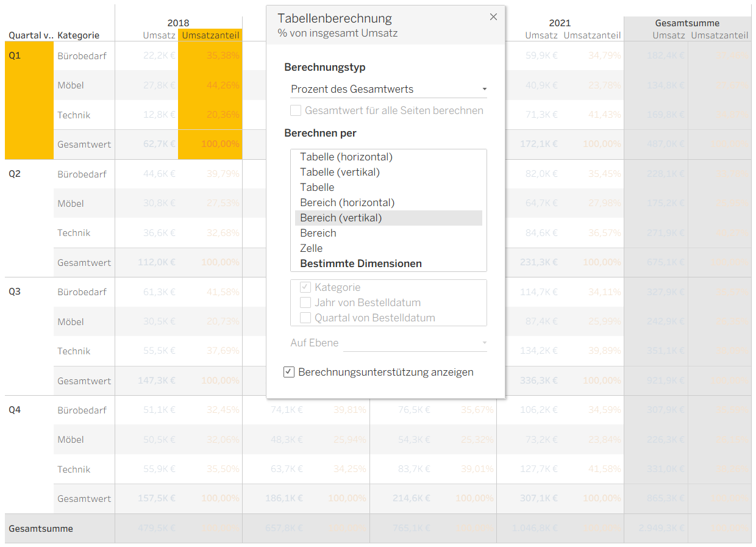Click the highlighted Umsatzanteil column header
Viewport: 756px width, 547px height.
210,35
